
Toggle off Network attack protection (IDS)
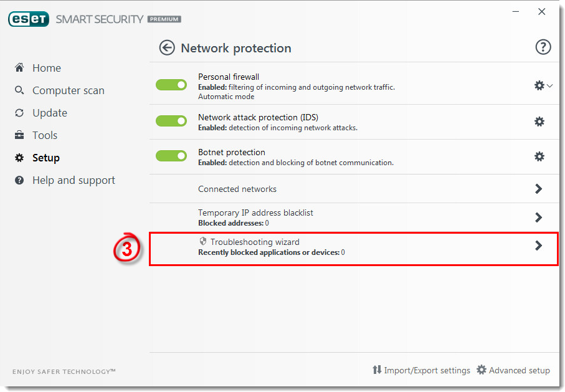click(x=171, y=121)
